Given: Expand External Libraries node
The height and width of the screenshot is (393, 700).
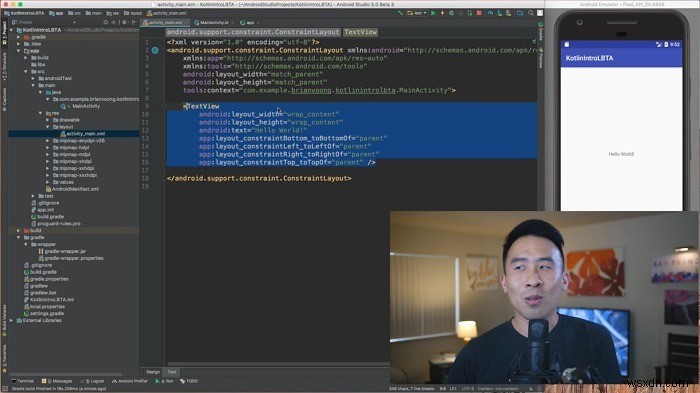Looking at the screenshot, I should (12, 320).
